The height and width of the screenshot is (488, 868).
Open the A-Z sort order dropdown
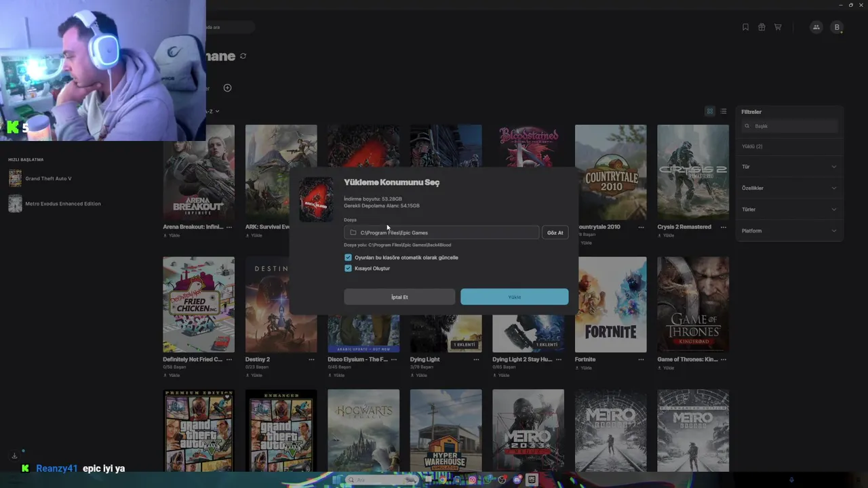[x=212, y=111]
